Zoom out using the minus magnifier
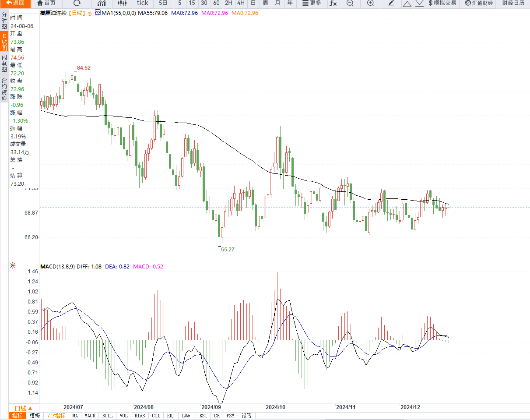Image resolution: width=530 pixels, height=420 pixels. coord(350,3)
